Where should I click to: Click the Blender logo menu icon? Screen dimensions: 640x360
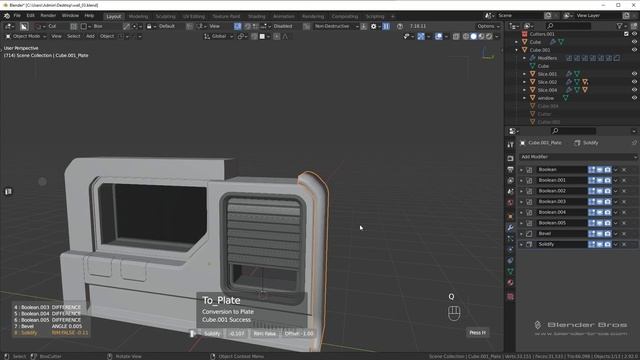pyautogui.click(x=7, y=16)
